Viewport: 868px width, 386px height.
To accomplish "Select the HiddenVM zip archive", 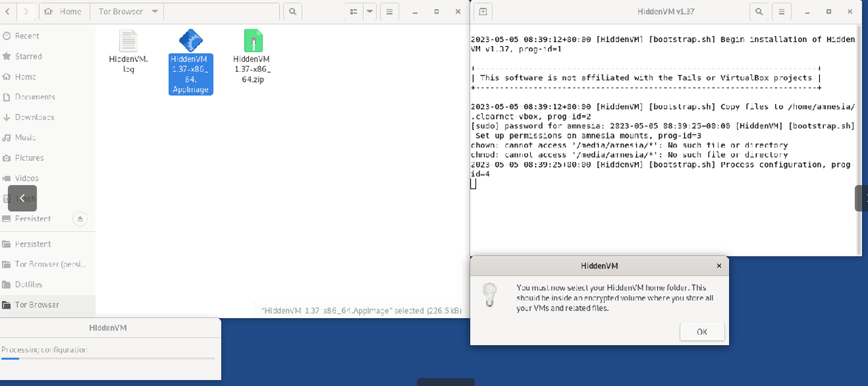I will [252, 57].
